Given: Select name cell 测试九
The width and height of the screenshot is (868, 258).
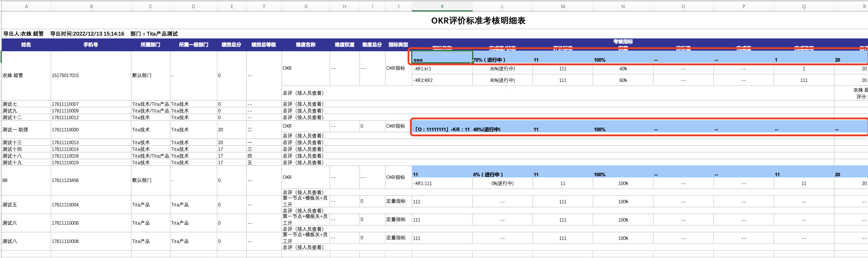Looking at the screenshot, I should click(26, 111).
